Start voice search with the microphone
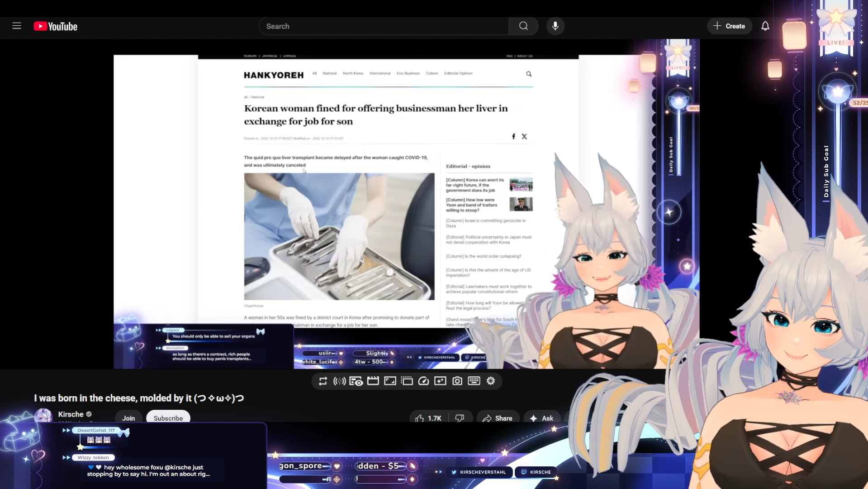The height and width of the screenshot is (489, 868). tap(555, 26)
